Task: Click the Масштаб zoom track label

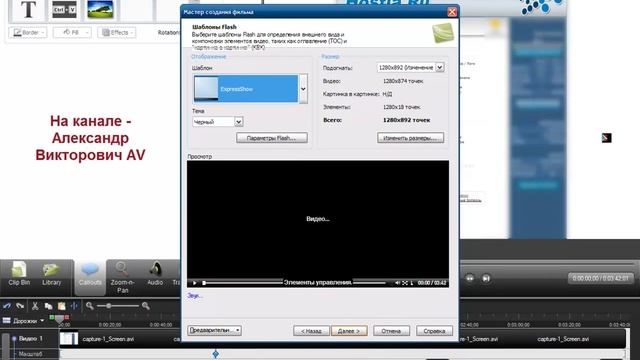Action: tap(30, 354)
